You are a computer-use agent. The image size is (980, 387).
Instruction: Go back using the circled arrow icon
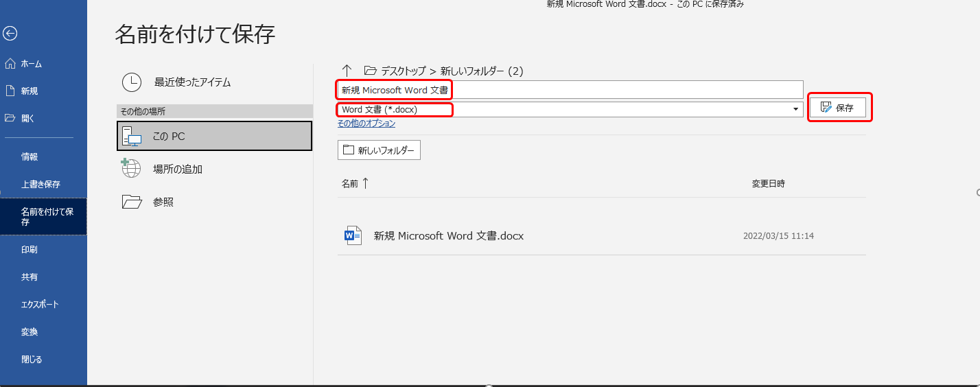(x=10, y=33)
